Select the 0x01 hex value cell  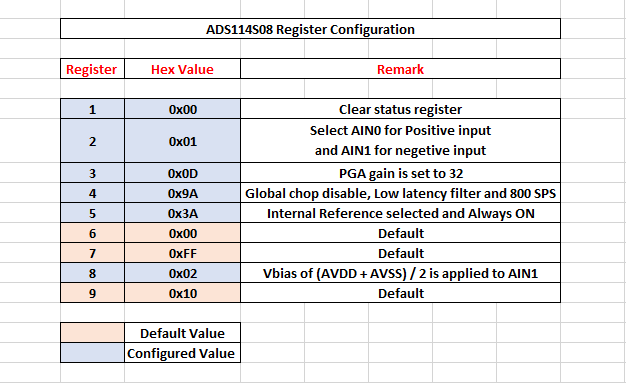tap(182, 141)
